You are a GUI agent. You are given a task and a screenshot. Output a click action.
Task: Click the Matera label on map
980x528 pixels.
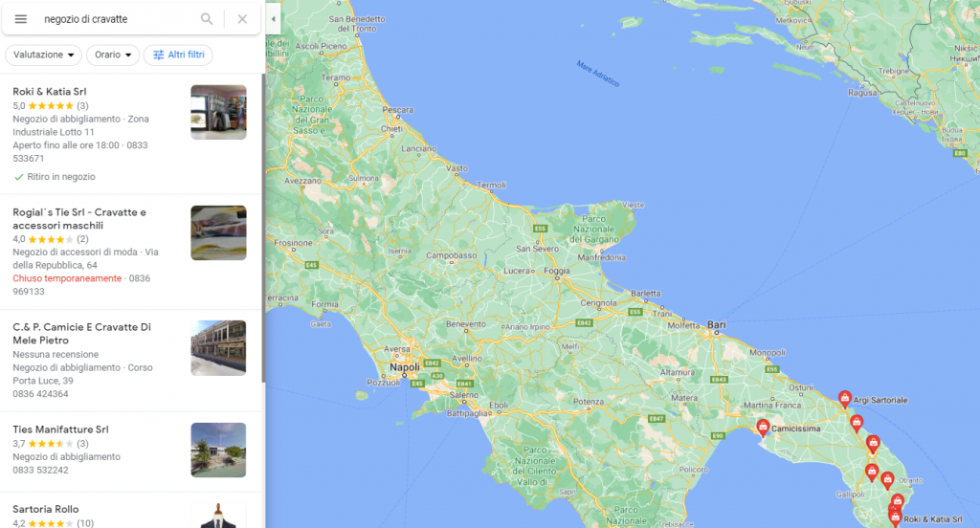(684, 397)
